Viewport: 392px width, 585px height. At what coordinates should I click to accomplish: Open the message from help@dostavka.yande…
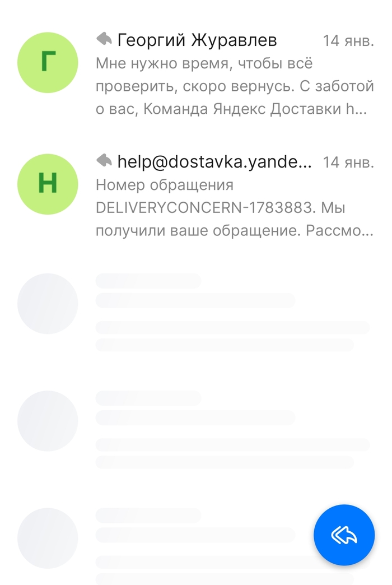(x=196, y=196)
